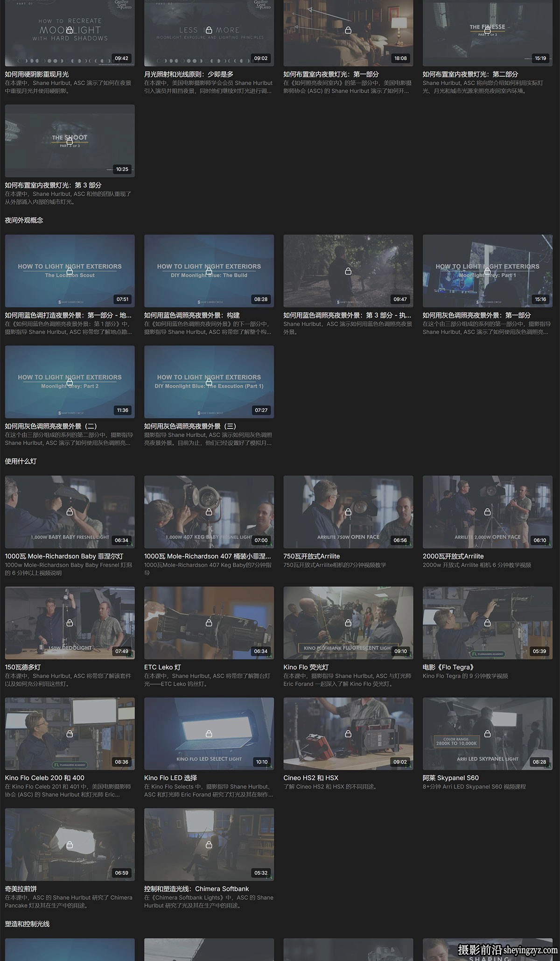
Task: Click lock icon on Flo Tegra video thumbnail
Action: 487,623
